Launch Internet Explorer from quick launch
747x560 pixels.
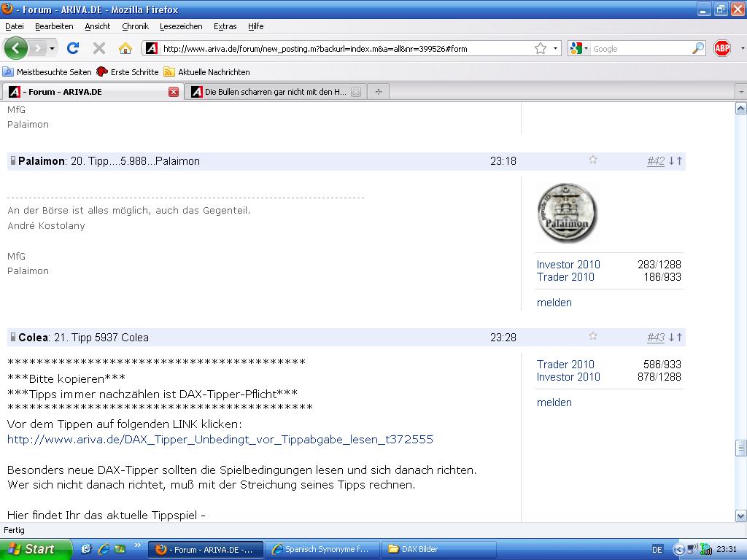pos(104,549)
